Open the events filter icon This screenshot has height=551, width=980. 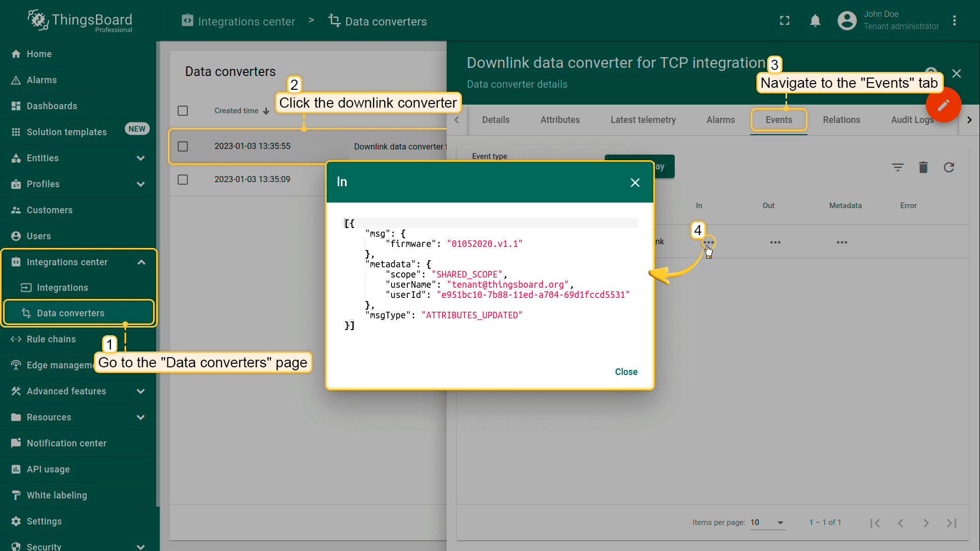coord(897,167)
